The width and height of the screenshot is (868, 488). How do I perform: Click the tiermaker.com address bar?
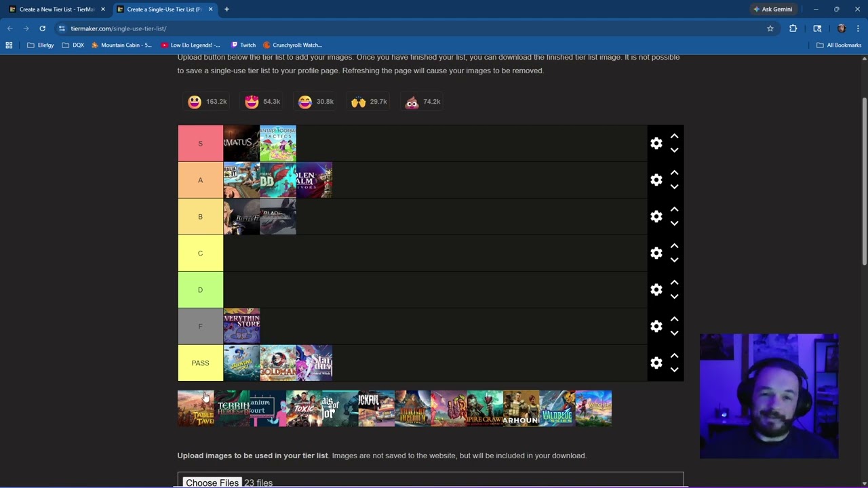click(407, 28)
